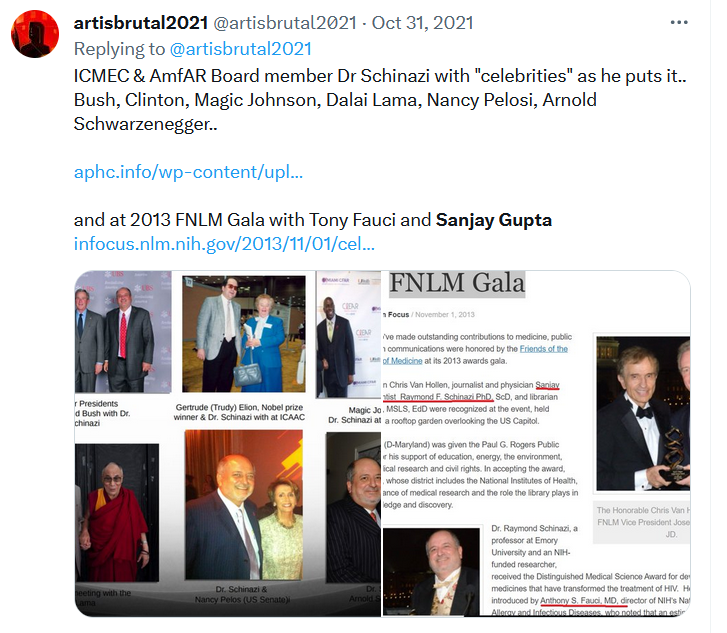
Task: Click the Oct 31, 2021 timestamp
Action: click(x=422, y=23)
